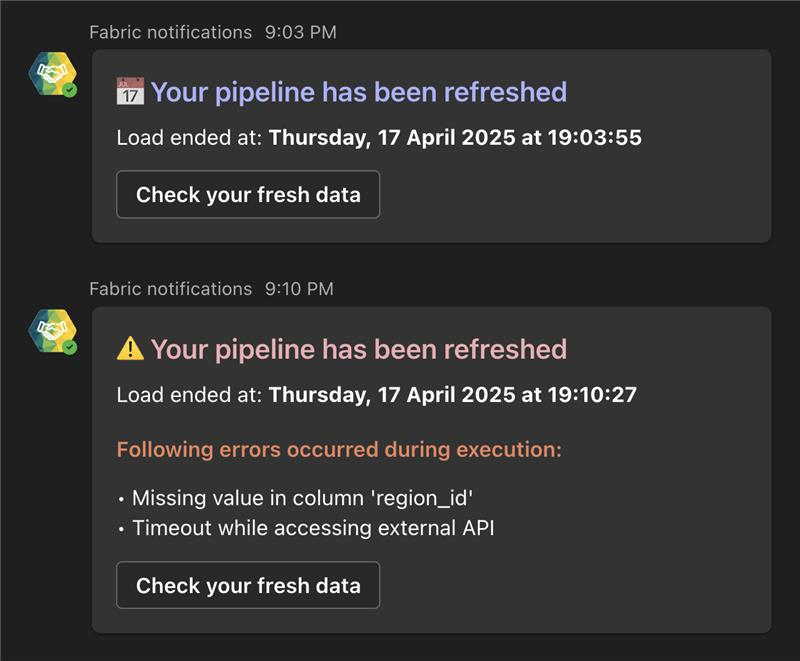
Task: Click the Fabric notifications avatar on second message
Action: tap(53, 330)
